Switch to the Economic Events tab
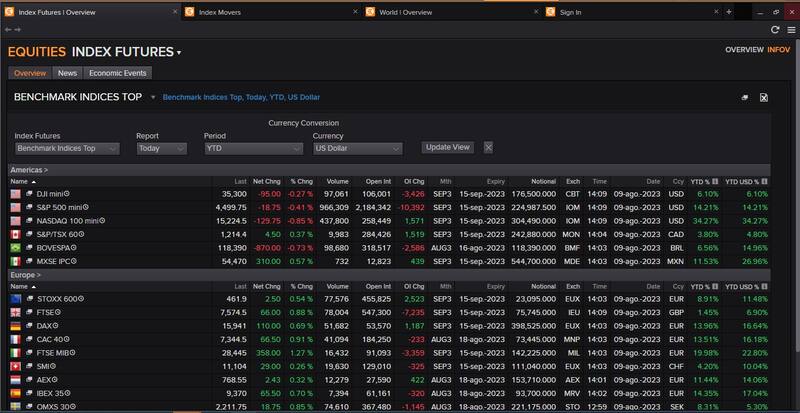The height and width of the screenshot is (413, 800). (x=117, y=73)
